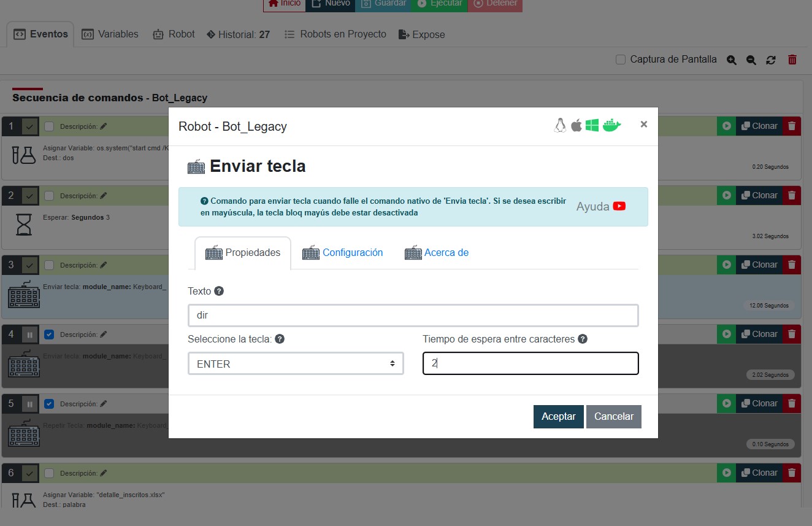Check the checkbox on command 1

click(50, 126)
